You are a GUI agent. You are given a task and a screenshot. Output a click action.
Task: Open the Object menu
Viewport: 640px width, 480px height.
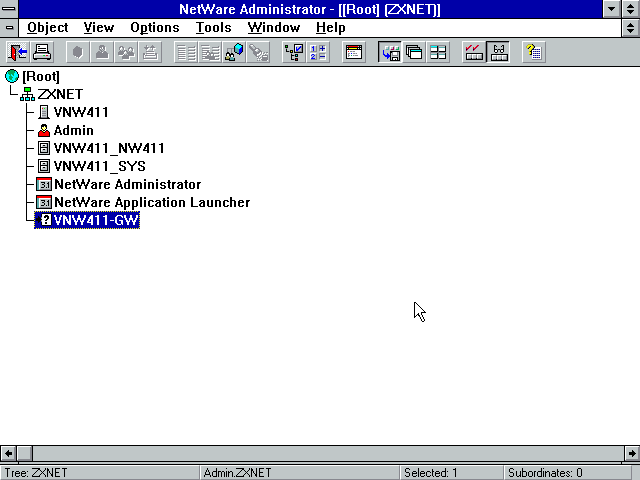point(47,28)
